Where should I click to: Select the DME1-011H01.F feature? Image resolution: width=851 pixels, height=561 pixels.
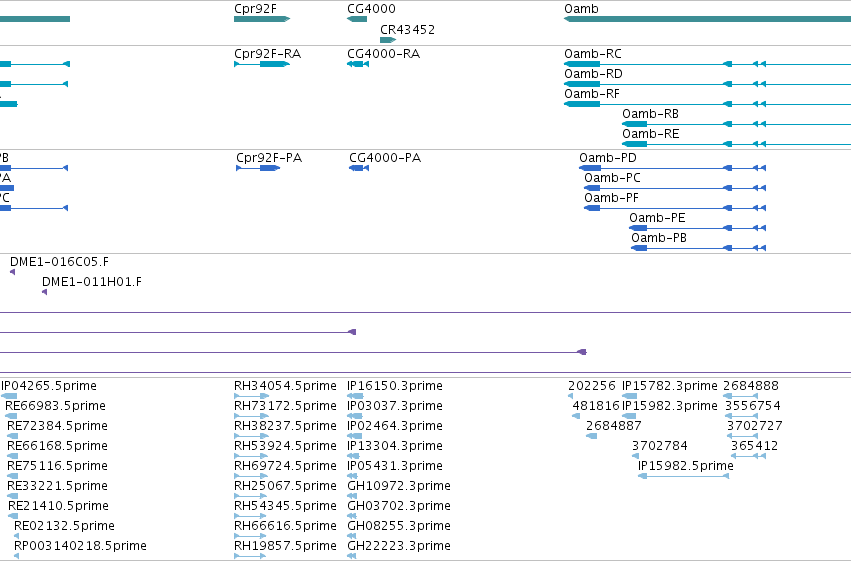point(45,292)
